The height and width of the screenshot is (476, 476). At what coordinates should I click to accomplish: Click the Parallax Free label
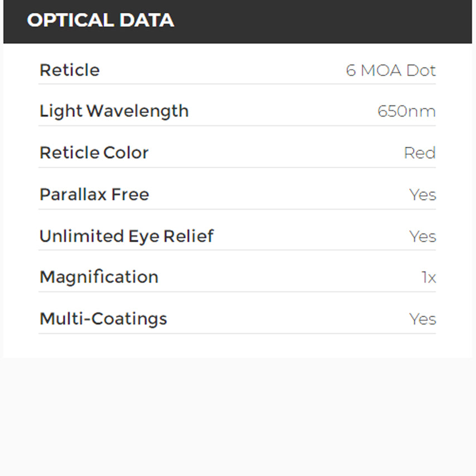point(94,195)
